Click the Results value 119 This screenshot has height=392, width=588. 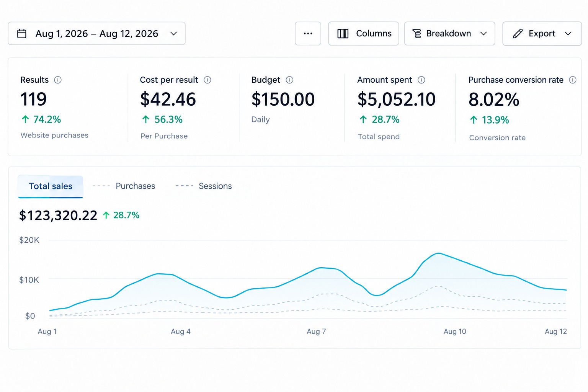[x=34, y=100]
